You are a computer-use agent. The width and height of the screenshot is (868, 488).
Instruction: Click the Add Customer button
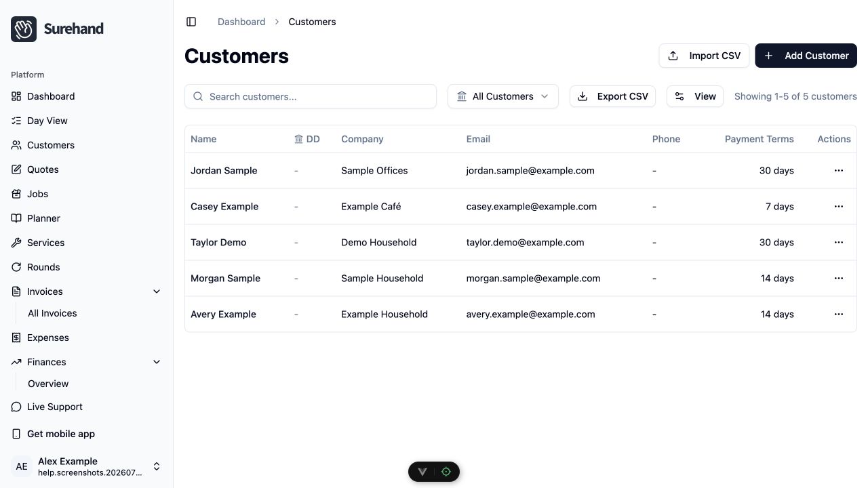(806, 56)
